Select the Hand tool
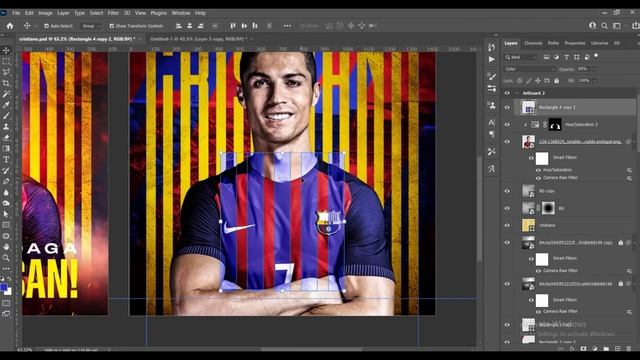This screenshot has height=360, width=640. (6, 247)
